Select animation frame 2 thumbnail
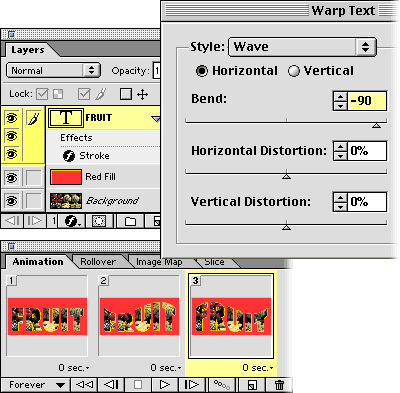Image resolution: width=400 pixels, height=393 pixels. pos(139,316)
